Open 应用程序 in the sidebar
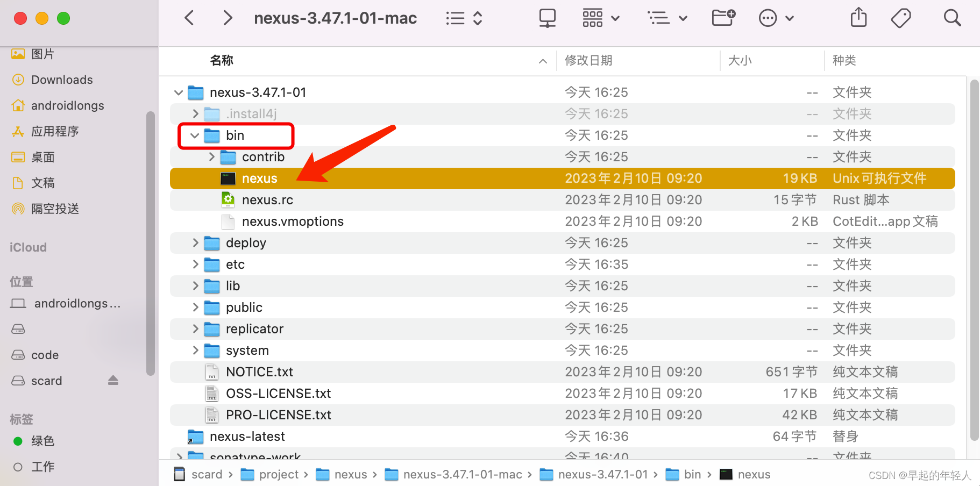 55,131
